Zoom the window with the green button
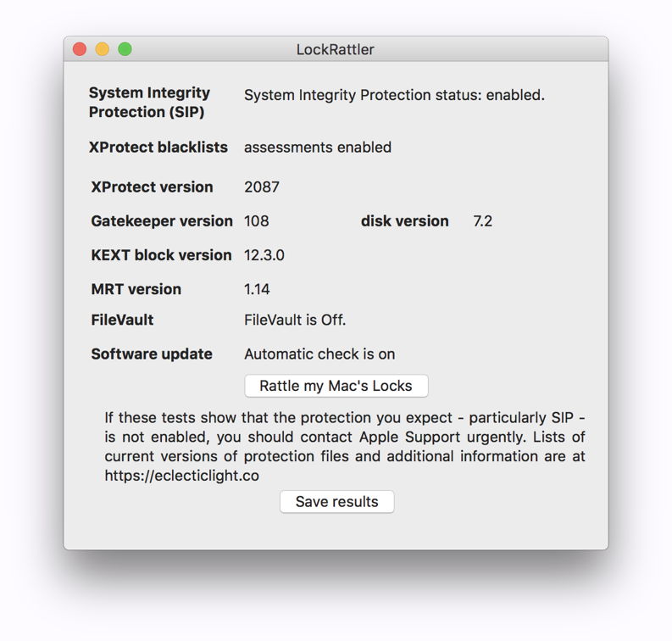The image size is (672, 641). point(125,49)
